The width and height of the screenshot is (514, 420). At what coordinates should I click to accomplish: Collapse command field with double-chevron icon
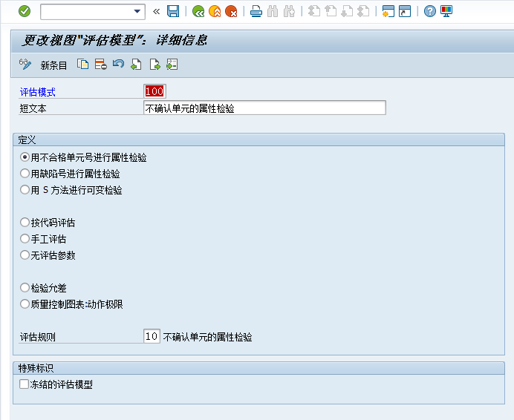pyautogui.click(x=157, y=12)
